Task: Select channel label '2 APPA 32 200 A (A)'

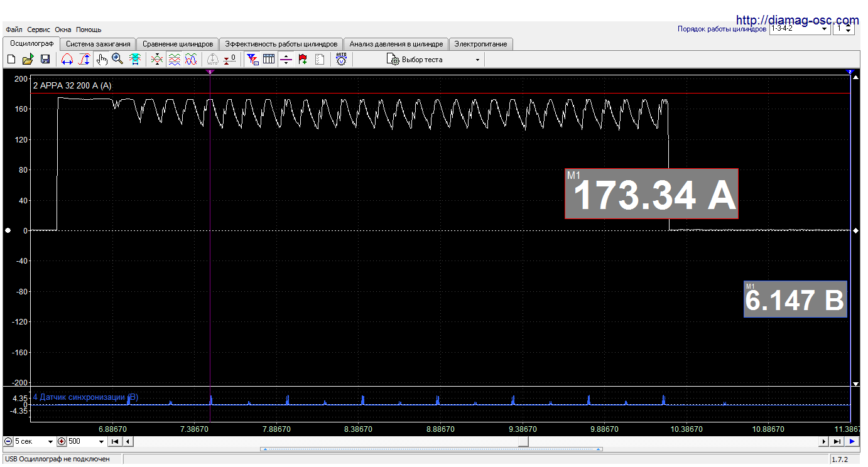Action: coord(72,85)
